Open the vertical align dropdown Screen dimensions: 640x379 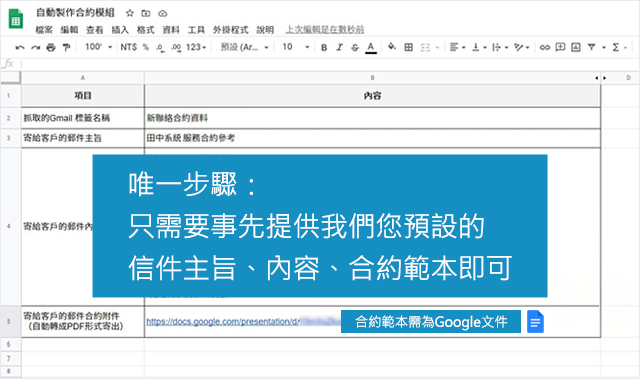pyautogui.click(x=479, y=47)
